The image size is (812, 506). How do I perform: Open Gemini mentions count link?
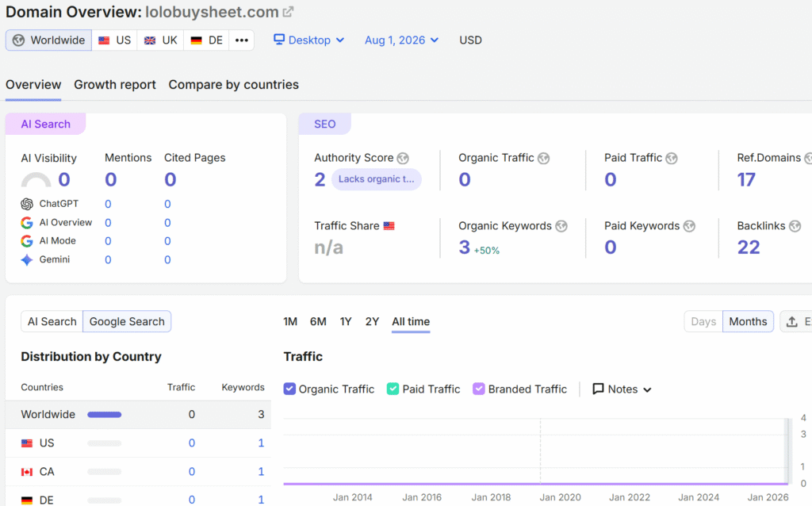[x=108, y=259]
